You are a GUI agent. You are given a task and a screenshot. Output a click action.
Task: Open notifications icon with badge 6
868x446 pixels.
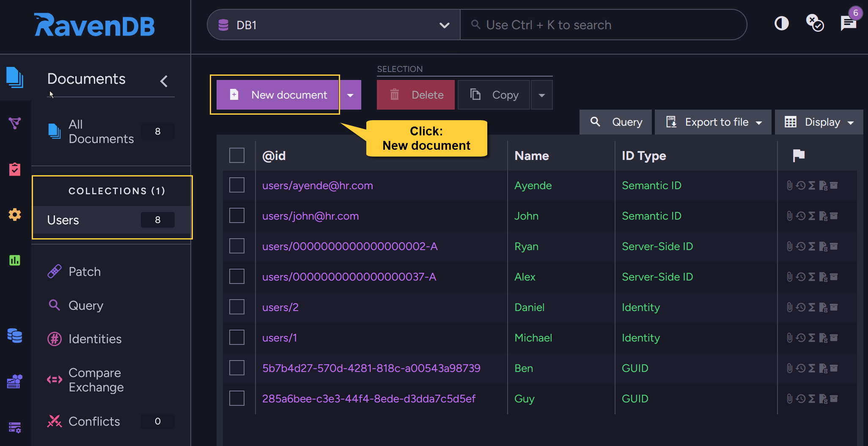[x=849, y=23]
